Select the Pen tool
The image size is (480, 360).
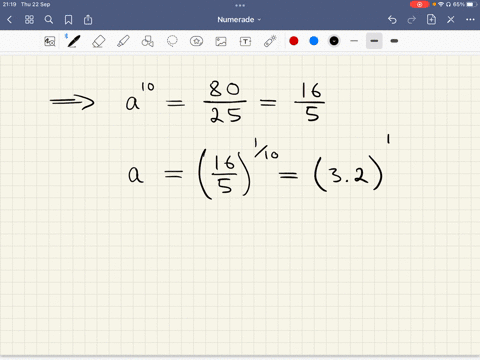[x=74, y=41]
